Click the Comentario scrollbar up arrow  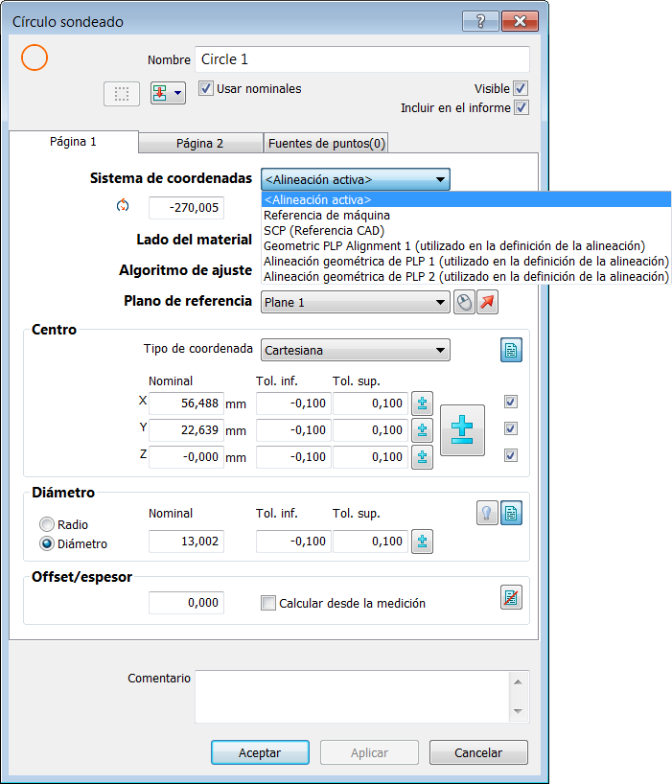[518, 682]
